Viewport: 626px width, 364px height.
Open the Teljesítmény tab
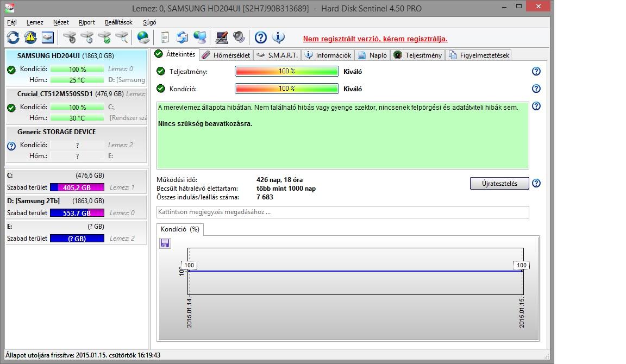(x=418, y=55)
